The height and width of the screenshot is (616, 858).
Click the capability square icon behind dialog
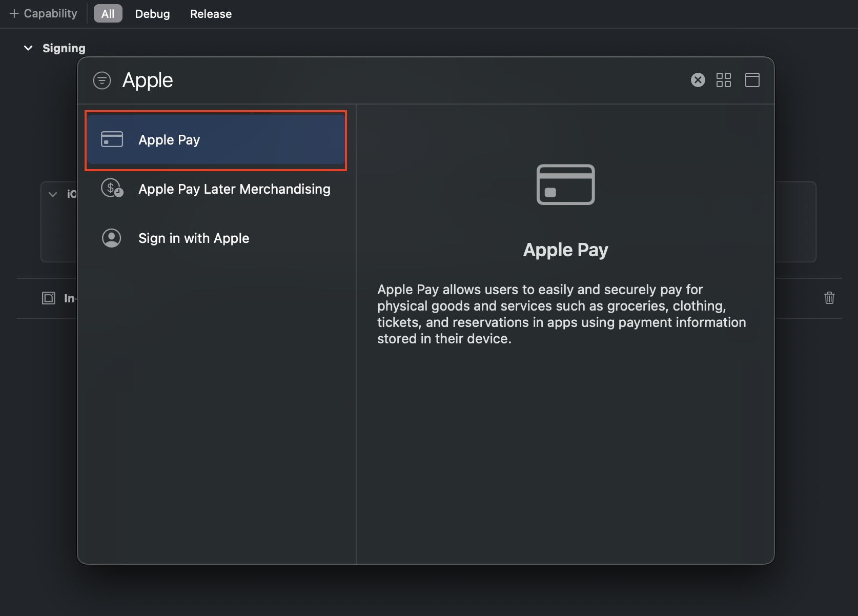click(49, 298)
